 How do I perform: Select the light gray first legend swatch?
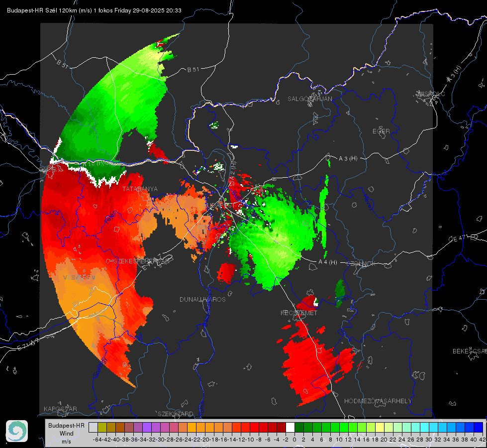pyautogui.click(x=93, y=428)
